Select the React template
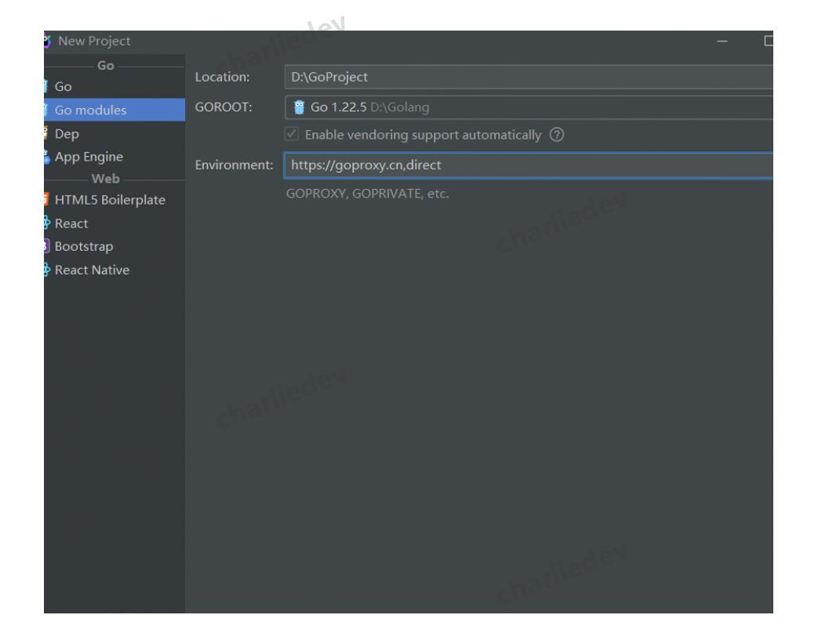Image resolution: width=818 pixels, height=644 pixels. tap(115, 224)
